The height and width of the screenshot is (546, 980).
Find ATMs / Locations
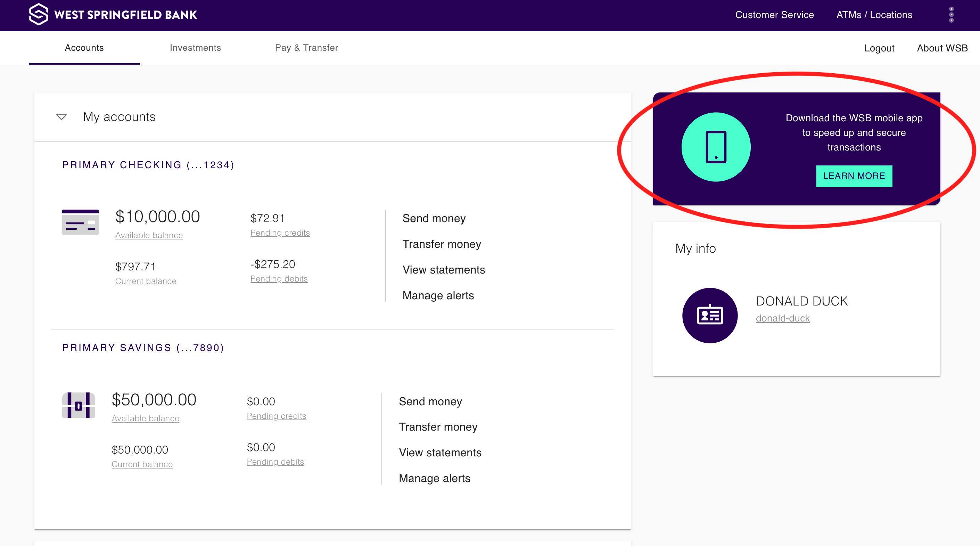(874, 15)
